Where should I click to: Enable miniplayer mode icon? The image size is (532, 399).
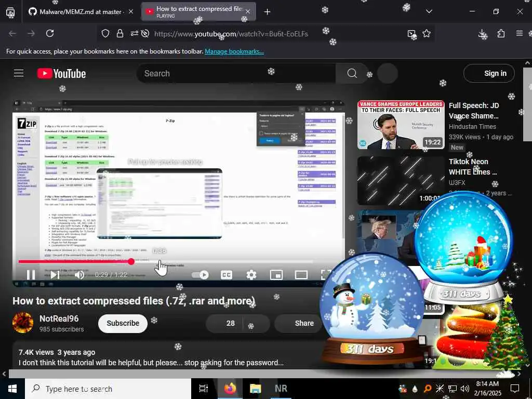click(276, 275)
